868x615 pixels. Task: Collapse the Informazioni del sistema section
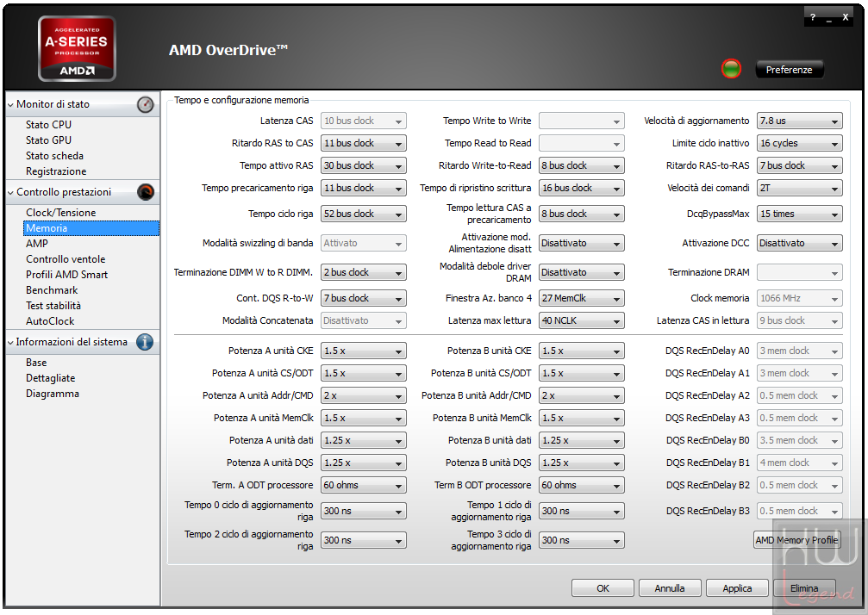[x=10, y=342]
